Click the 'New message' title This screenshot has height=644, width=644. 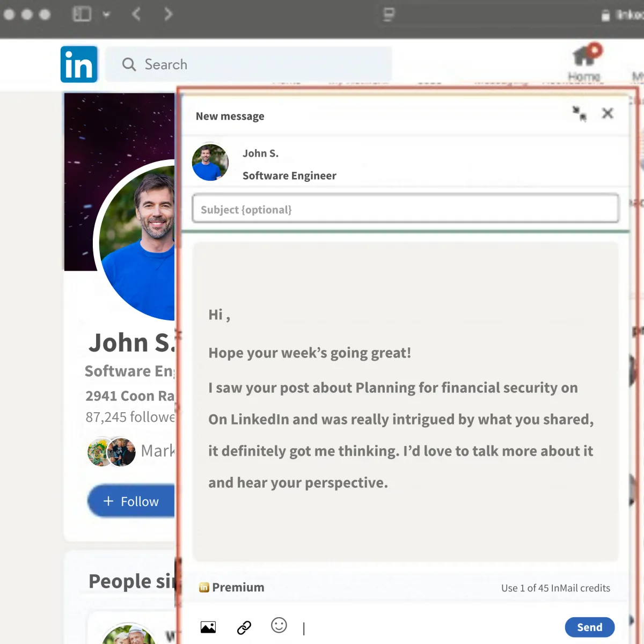pos(230,116)
